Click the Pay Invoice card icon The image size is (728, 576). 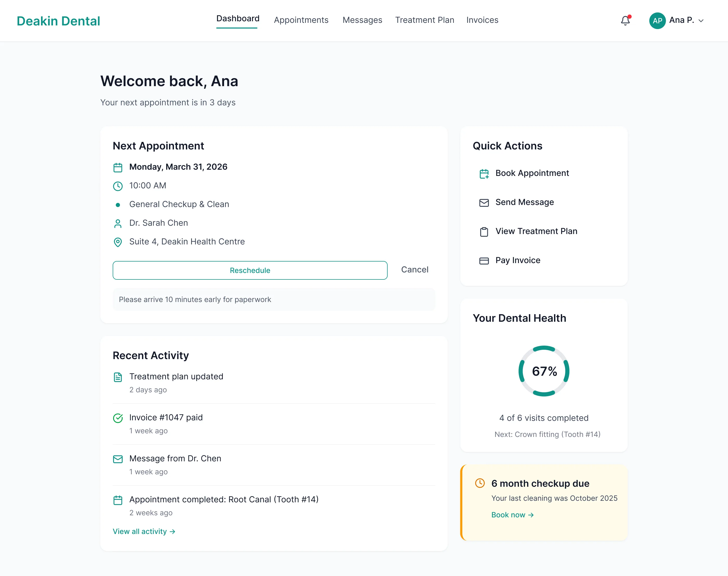(x=484, y=261)
